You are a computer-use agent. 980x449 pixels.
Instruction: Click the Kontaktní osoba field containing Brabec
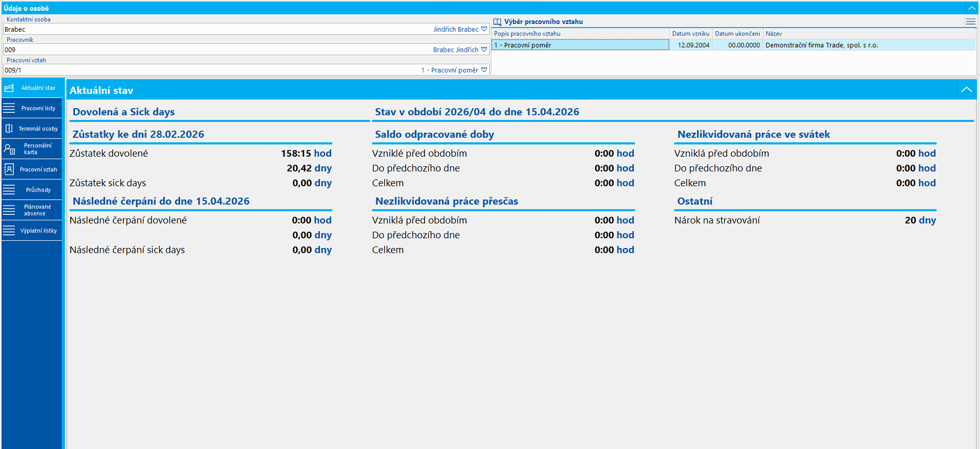[246, 29]
